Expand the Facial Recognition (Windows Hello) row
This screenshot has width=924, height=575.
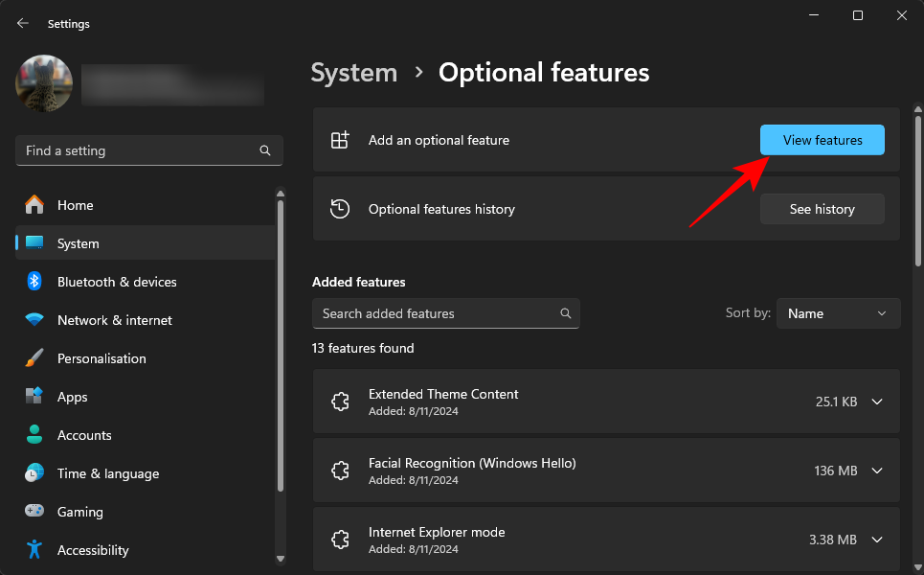[x=877, y=471]
